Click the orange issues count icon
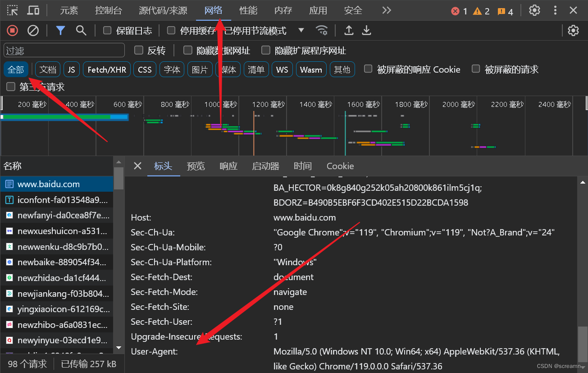The width and height of the screenshot is (588, 373). click(501, 11)
